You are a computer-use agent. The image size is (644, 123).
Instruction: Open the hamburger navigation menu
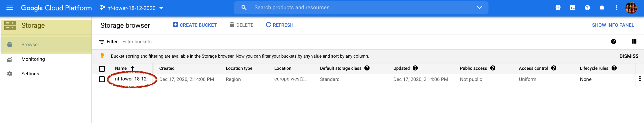point(10,8)
